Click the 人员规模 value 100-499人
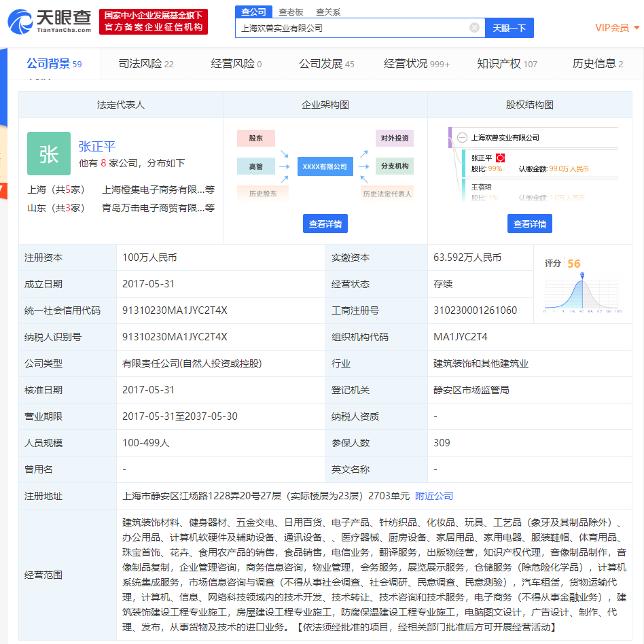 [x=146, y=443]
